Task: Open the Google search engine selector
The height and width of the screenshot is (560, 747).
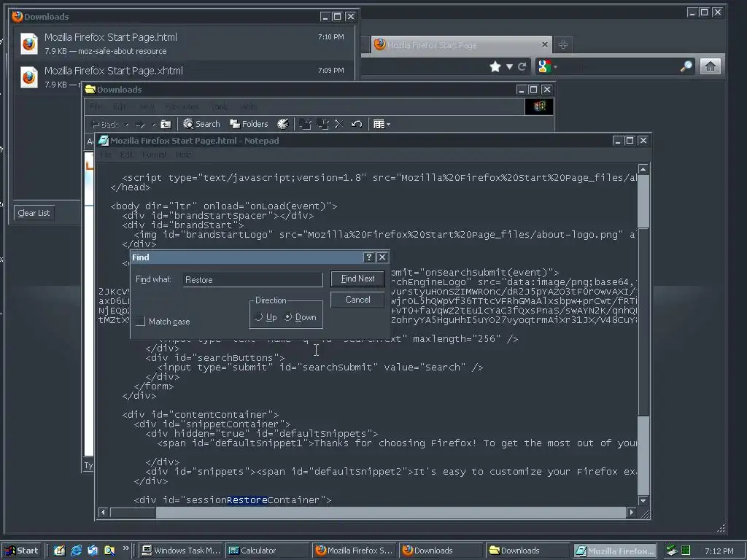Action: pos(547,66)
